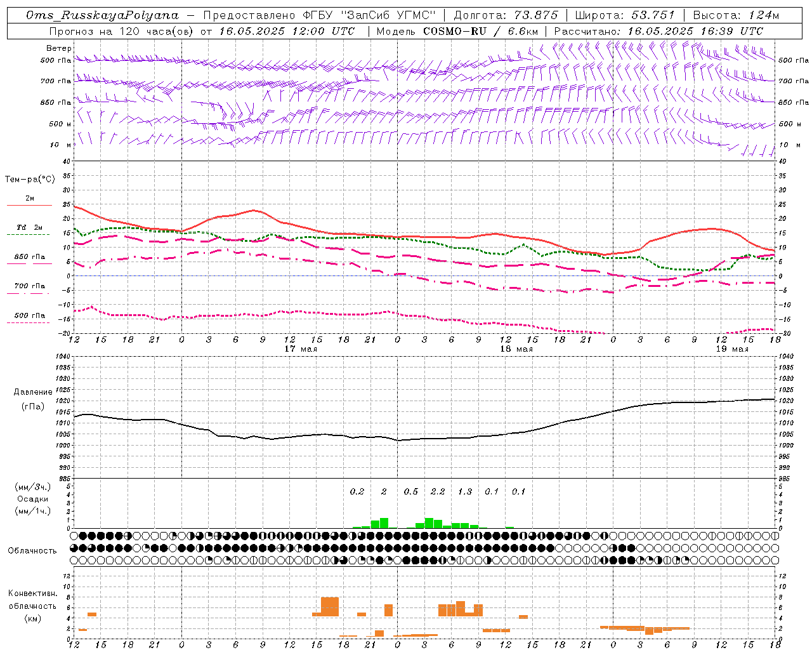Click the red 2м legend line sample

[x=29, y=205]
